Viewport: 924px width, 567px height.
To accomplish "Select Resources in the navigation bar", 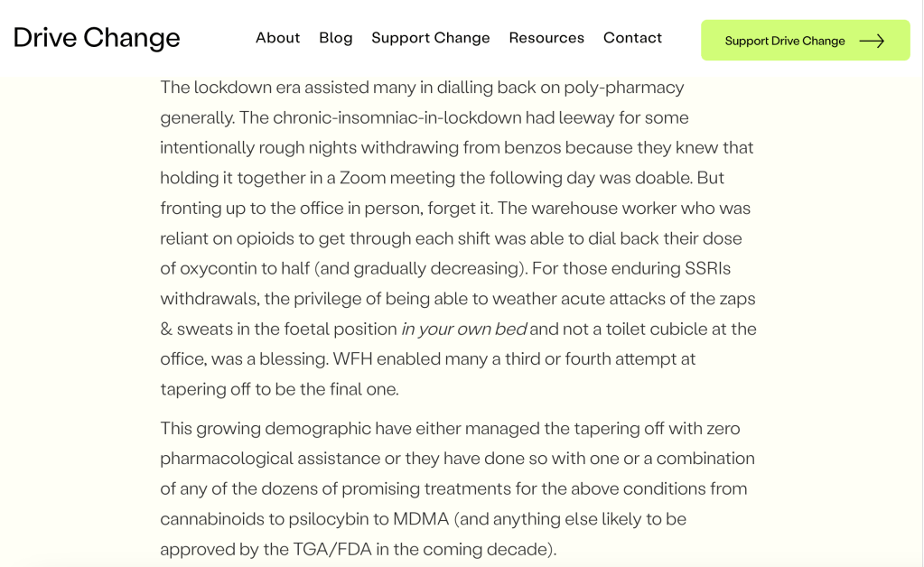I will click(546, 38).
